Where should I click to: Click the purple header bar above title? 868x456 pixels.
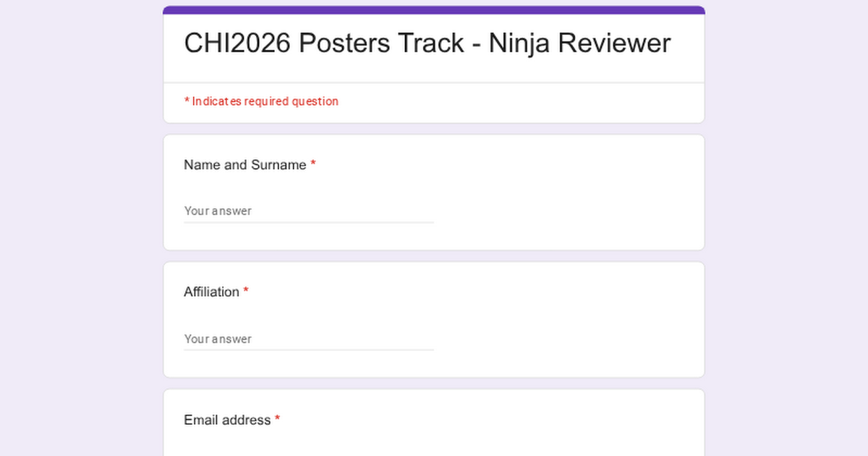434,10
